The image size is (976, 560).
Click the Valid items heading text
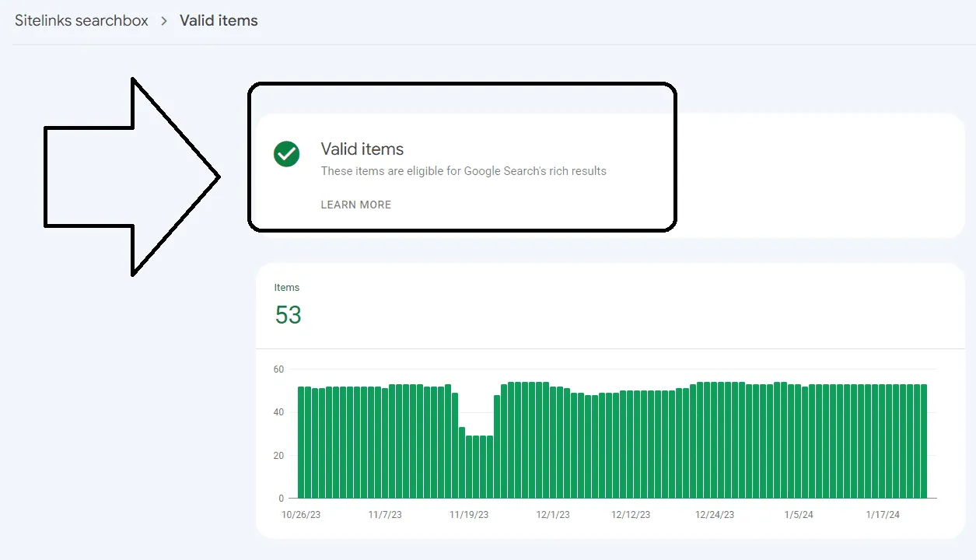(362, 149)
